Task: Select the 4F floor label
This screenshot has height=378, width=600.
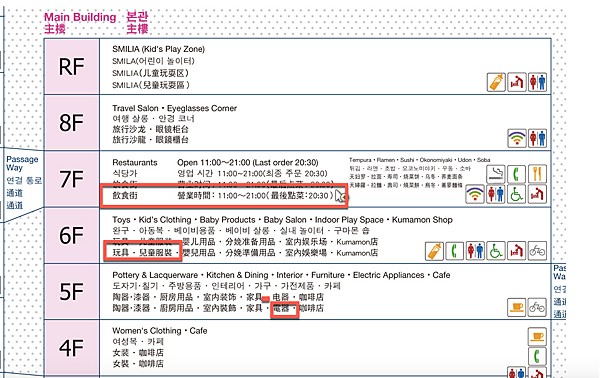Action: [x=72, y=348]
